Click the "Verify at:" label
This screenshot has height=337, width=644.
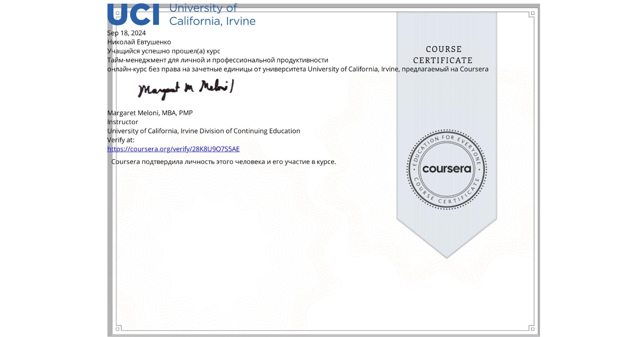pos(121,140)
